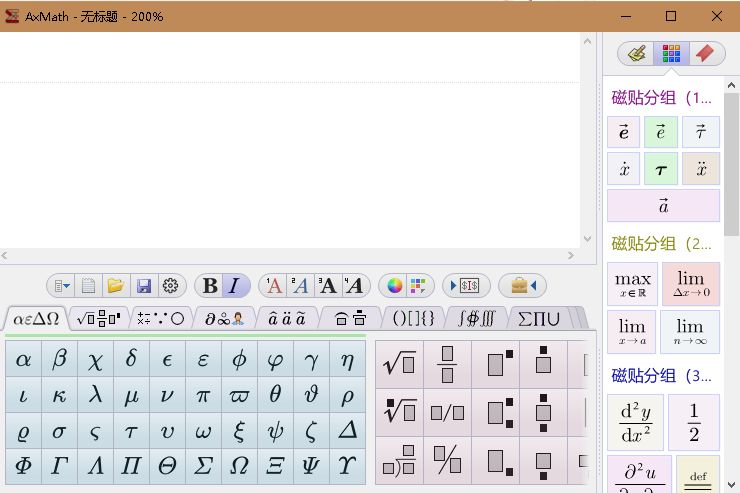Insert the capital Sigma symbol
740x493 pixels.
coord(203,467)
